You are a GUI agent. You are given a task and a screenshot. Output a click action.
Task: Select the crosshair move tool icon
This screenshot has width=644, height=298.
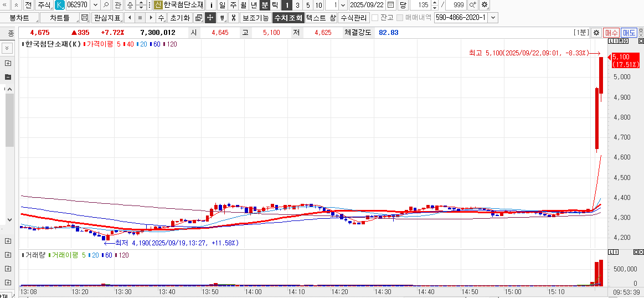click(210, 18)
